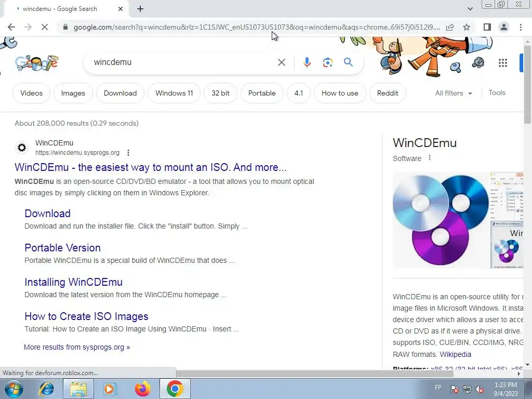
Task: Click the share page icon in address bar
Action: (450, 27)
